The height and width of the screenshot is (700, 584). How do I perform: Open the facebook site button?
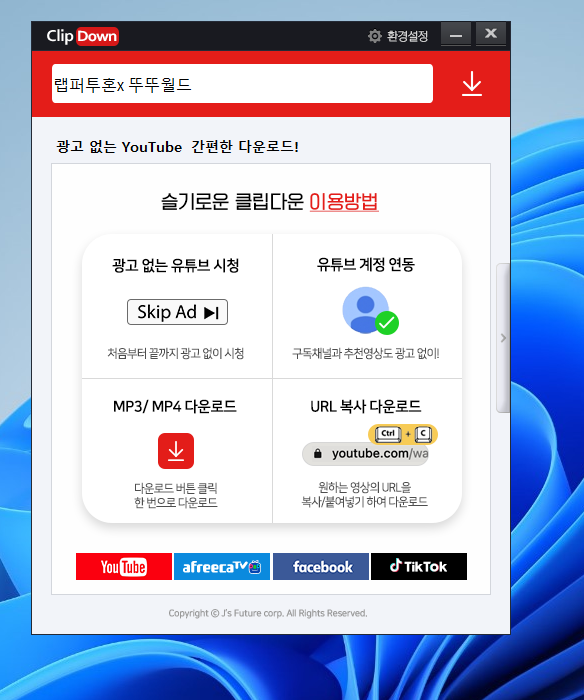tap(321, 567)
